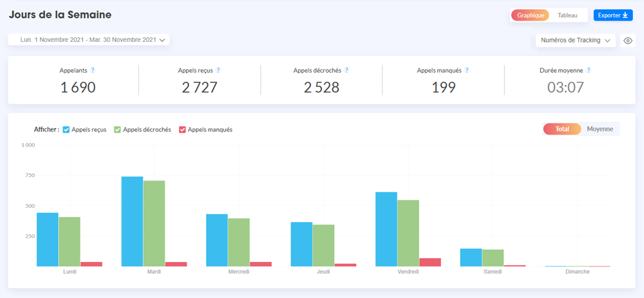The image size is (644, 298).
Task: Click the green Vendredi answered calls bar
Action: click(408, 232)
